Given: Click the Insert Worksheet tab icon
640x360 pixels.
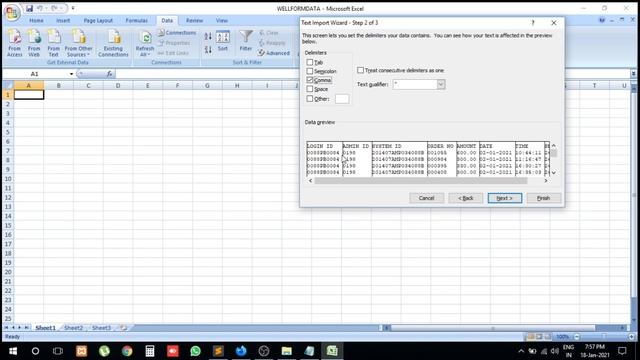Looking at the screenshot, I should click(123, 328).
